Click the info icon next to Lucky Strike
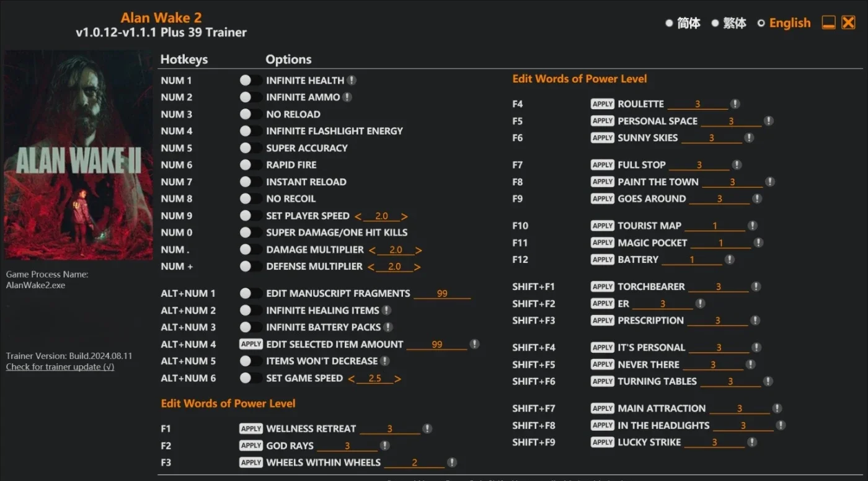868x481 pixels. [752, 442]
